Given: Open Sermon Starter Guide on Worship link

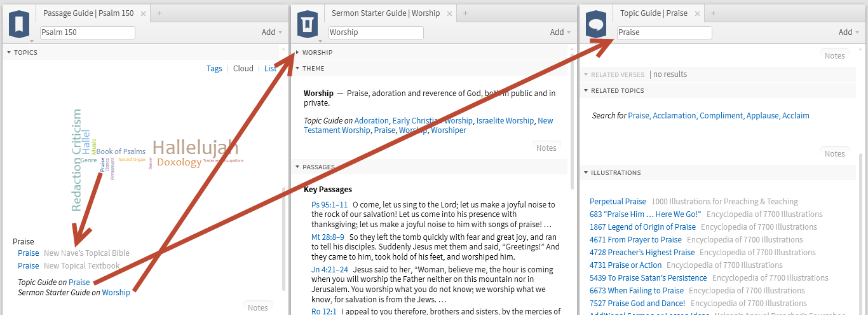Looking at the screenshot, I should coord(116,293).
